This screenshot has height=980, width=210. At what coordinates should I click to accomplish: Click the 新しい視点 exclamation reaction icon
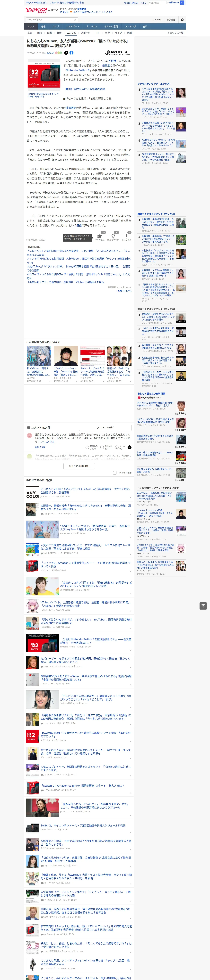click(x=127, y=236)
